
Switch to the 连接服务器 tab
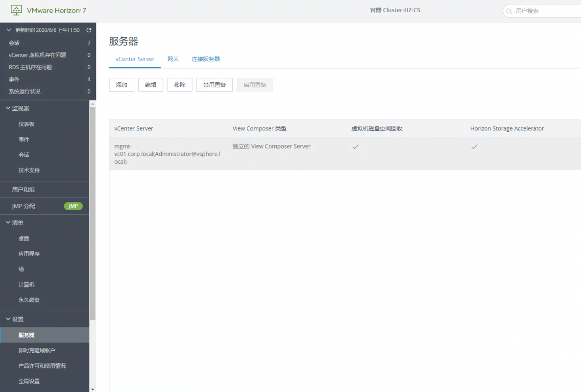pyautogui.click(x=206, y=59)
